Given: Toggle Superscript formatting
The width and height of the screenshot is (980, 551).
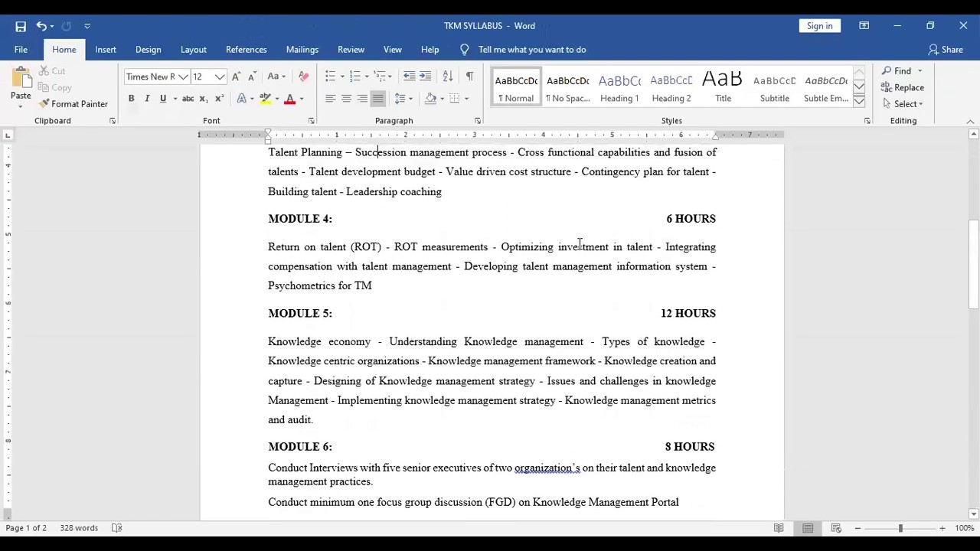Looking at the screenshot, I should 219,99.
